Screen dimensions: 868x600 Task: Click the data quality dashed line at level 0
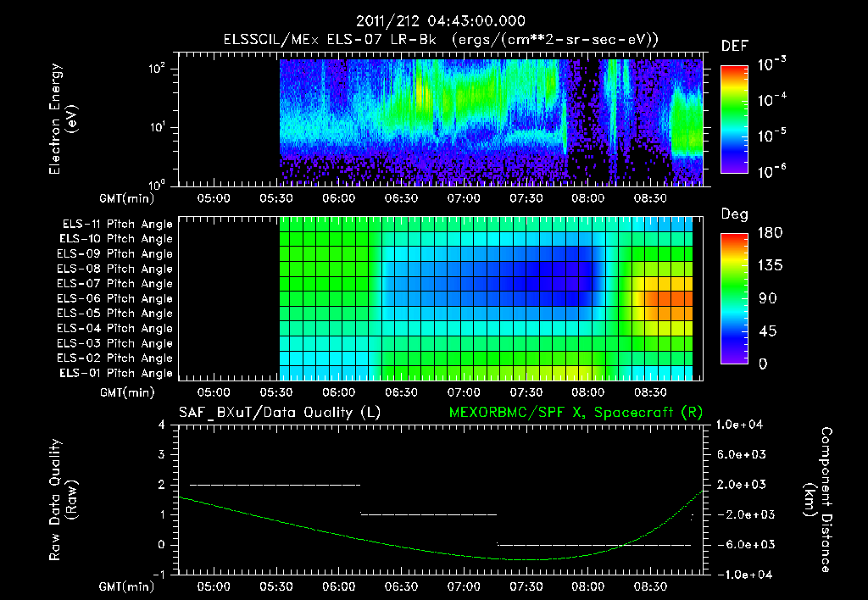click(594, 545)
